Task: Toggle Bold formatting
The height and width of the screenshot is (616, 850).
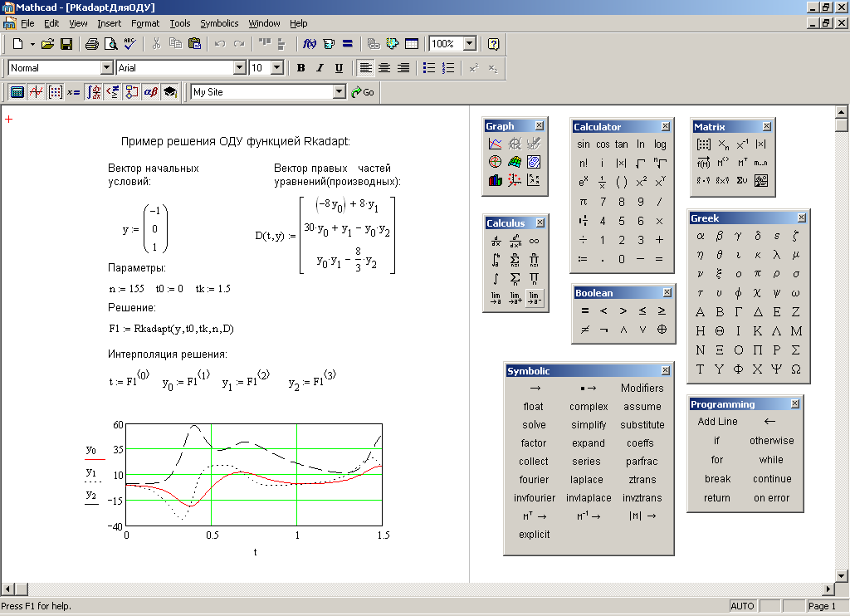Action: [300, 68]
